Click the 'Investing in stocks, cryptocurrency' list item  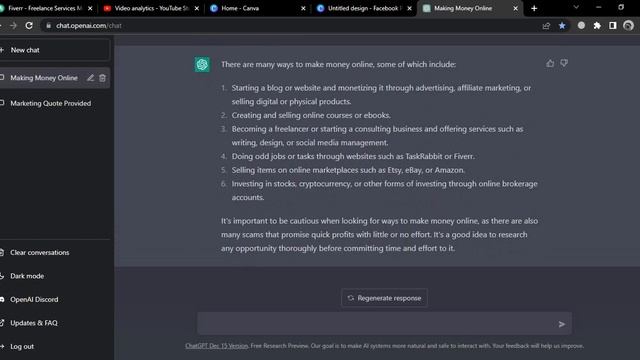coord(384,190)
